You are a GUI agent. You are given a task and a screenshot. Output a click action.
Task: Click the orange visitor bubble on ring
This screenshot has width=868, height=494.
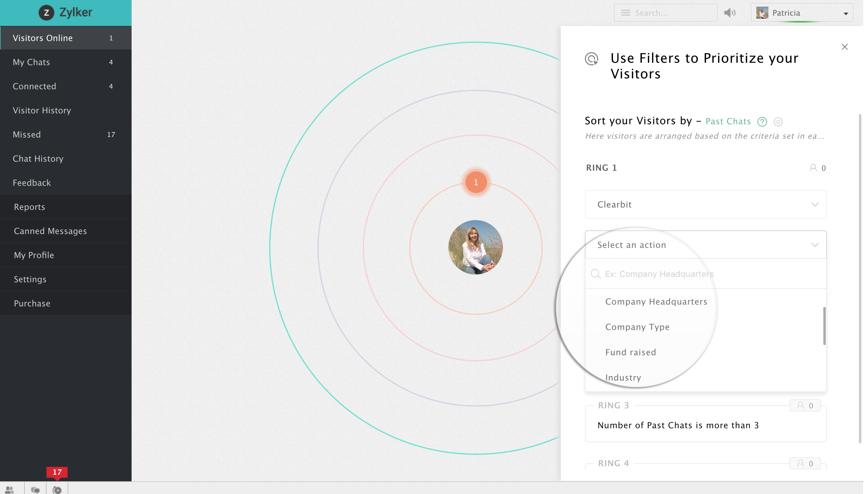(476, 182)
